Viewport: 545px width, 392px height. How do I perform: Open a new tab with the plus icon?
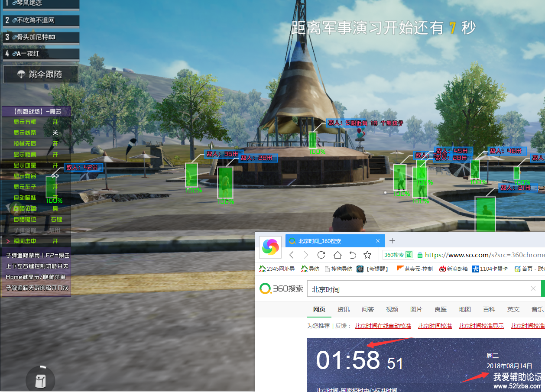[392, 241]
